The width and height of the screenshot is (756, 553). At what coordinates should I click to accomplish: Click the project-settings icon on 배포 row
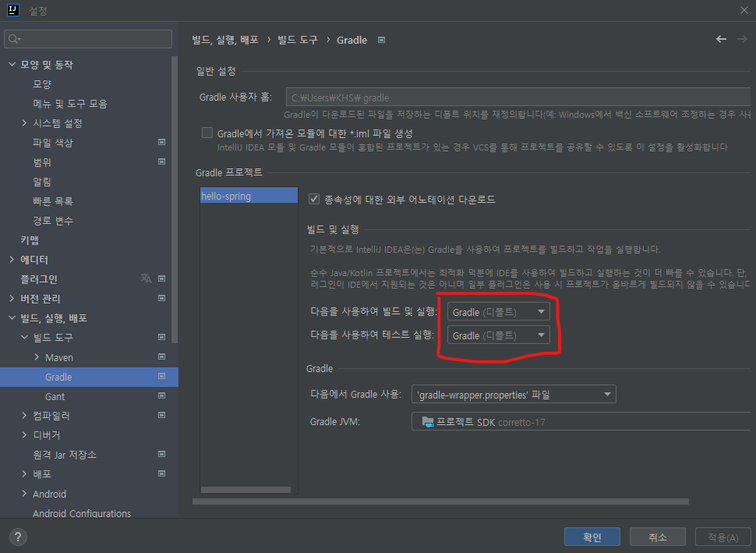pos(162,474)
